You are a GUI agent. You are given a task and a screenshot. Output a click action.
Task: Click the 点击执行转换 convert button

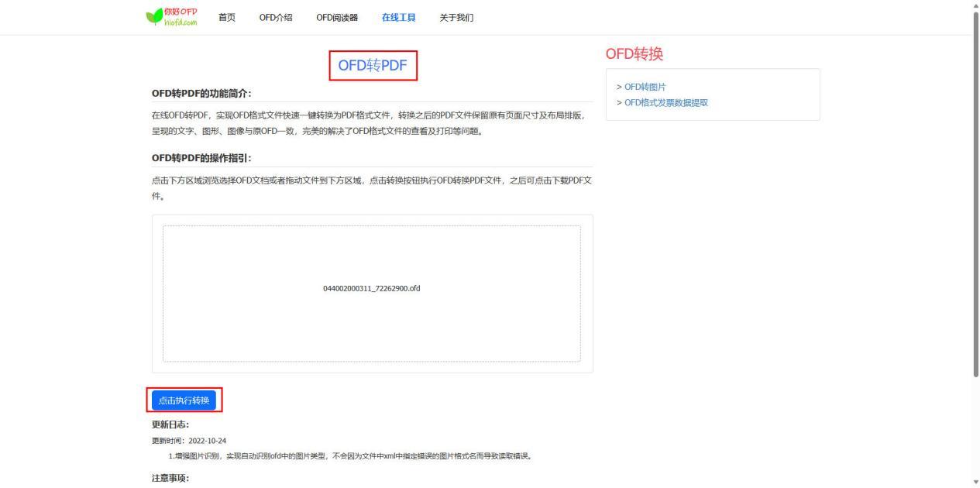pyautogui.click(x=185, y=400)
